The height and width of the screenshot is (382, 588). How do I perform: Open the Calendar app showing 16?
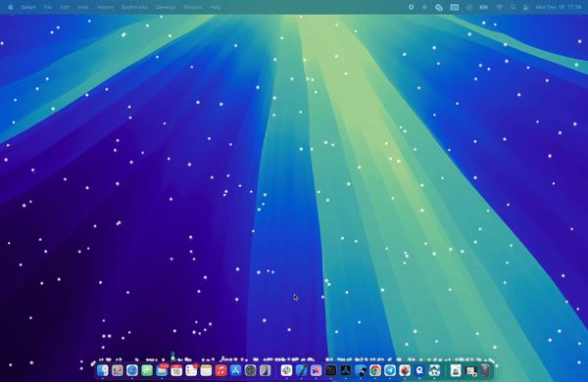click(176, 370)
